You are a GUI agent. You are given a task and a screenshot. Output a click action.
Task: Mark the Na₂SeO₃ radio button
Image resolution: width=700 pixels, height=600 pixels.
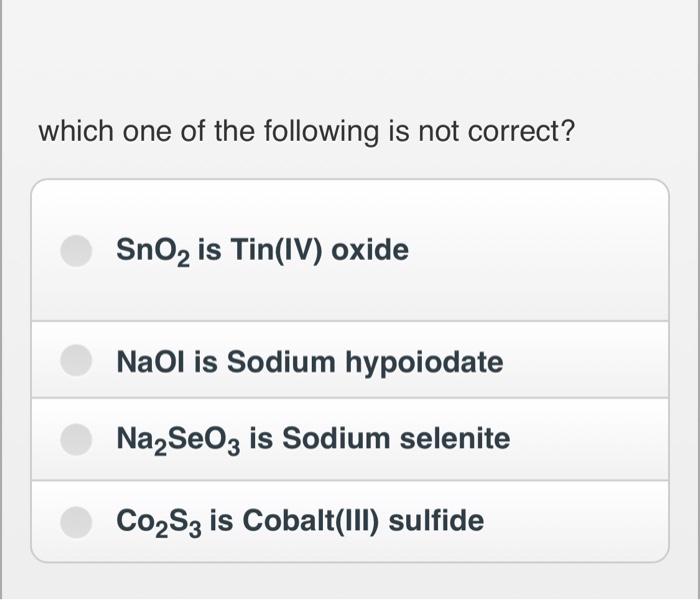tap(77, 439)
